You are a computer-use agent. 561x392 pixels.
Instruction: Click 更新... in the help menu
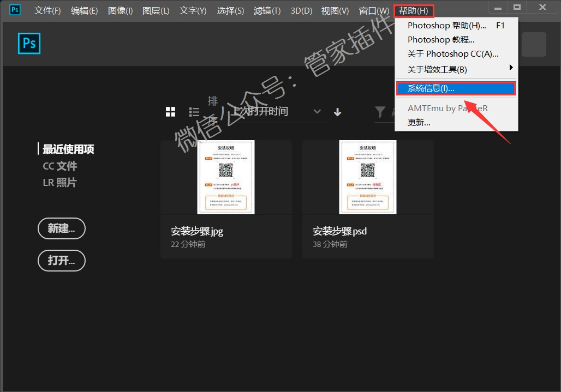(x=419, y=123)
